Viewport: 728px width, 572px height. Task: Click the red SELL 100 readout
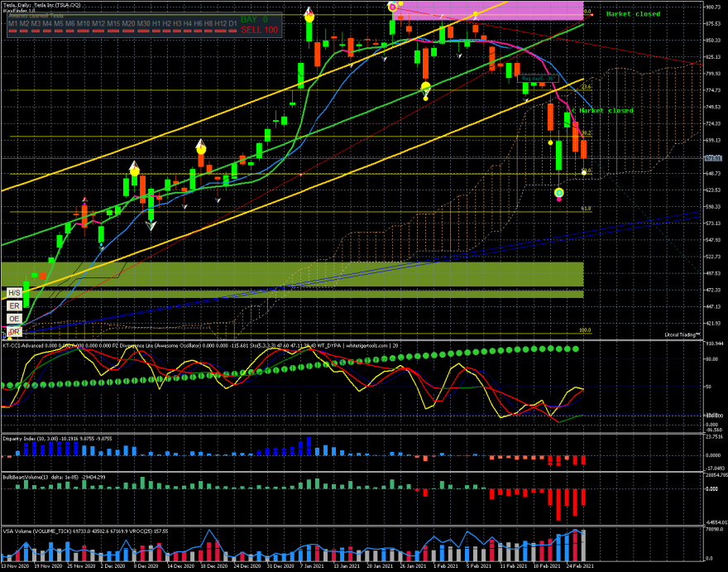click(x=259, y=30)
